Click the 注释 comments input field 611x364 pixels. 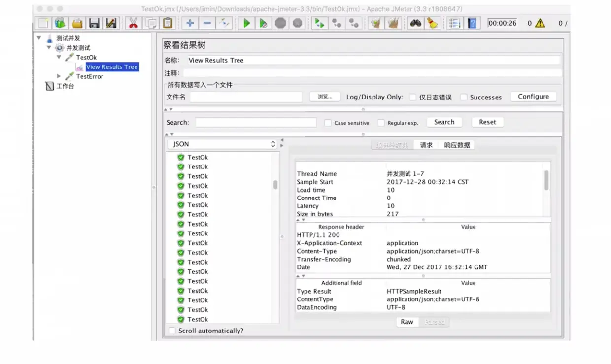373,73
